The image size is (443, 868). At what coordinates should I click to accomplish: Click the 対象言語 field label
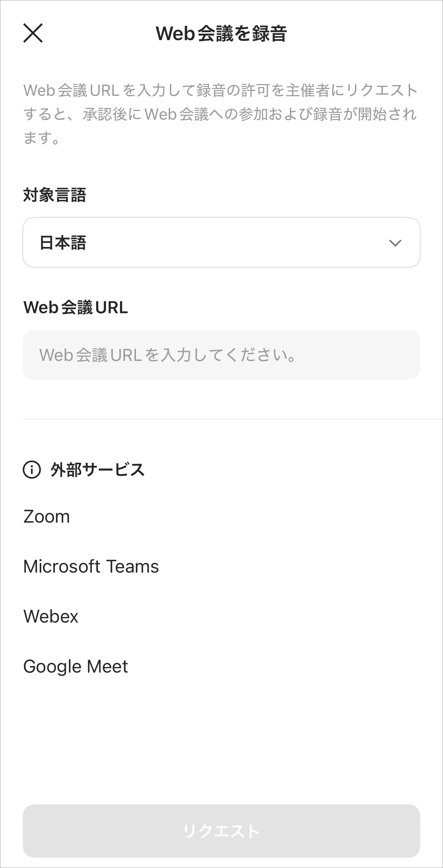(x=55, y=195)
